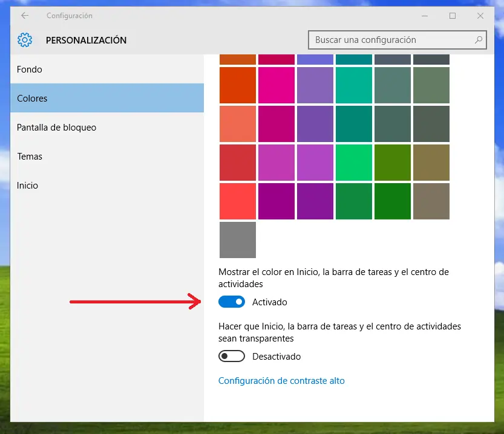Viewport: 504px width, 434px height.
Task: Open the Inicio settings section
Action: (27, 186)
